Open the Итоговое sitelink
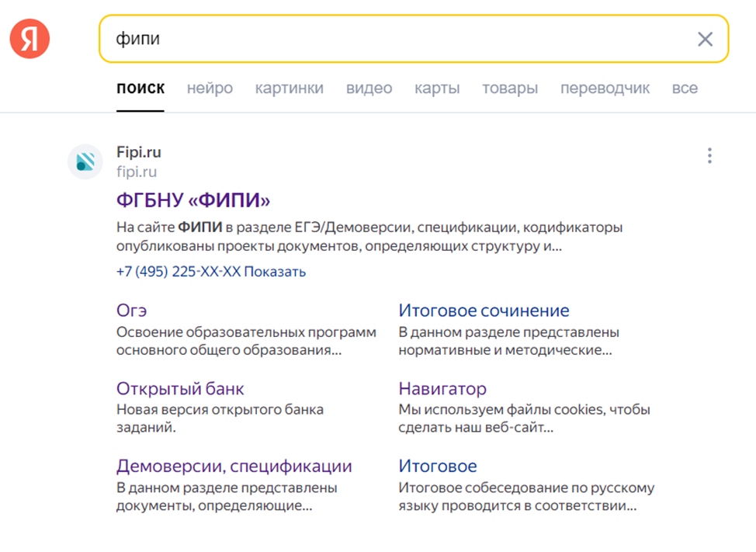The height and width of the screenshot is (552, 756). point(437,466)
